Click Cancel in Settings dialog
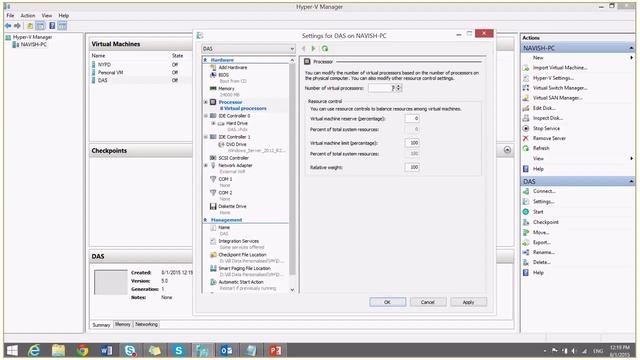The width and height of the screenshot is (640, 360). 427,302
